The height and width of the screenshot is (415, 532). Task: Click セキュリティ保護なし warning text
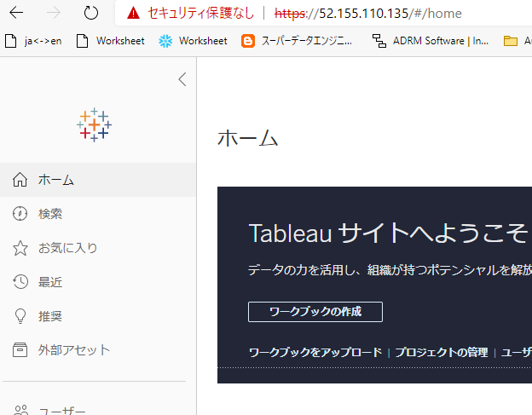[201, 14]
